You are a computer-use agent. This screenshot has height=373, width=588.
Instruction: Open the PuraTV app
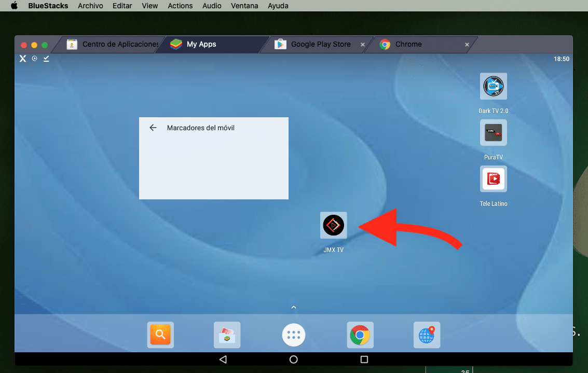coord(493,132)
